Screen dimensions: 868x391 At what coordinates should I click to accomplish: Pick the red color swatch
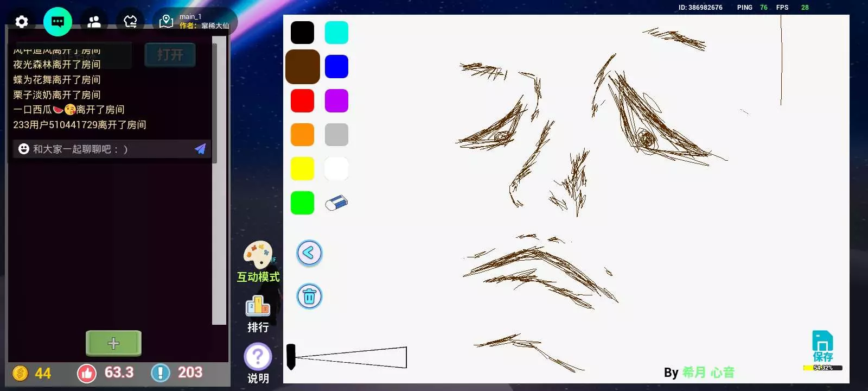coord(302,101)
